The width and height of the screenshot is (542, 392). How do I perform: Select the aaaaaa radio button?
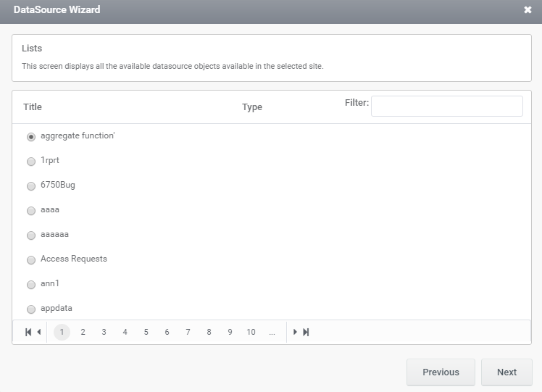(x=31, y=235)
